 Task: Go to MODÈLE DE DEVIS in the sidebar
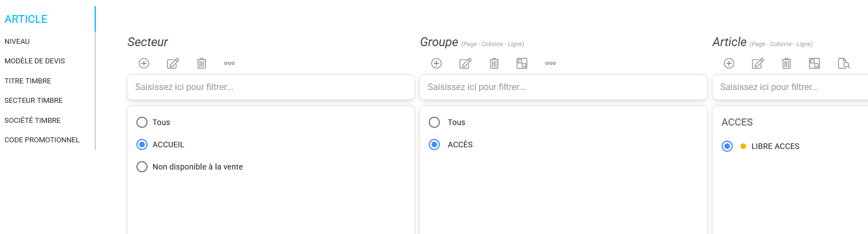[x=35, y=61]
